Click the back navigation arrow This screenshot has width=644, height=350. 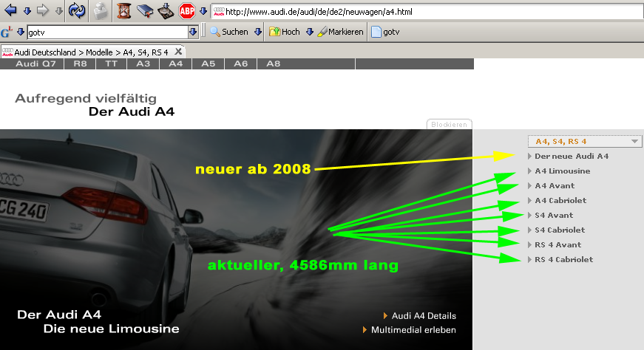(10, 10)
